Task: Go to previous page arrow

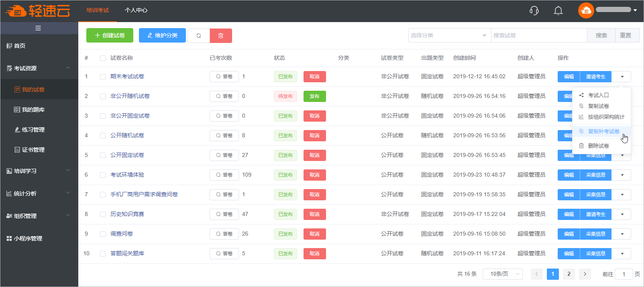Action: click(x=537, y=274)
